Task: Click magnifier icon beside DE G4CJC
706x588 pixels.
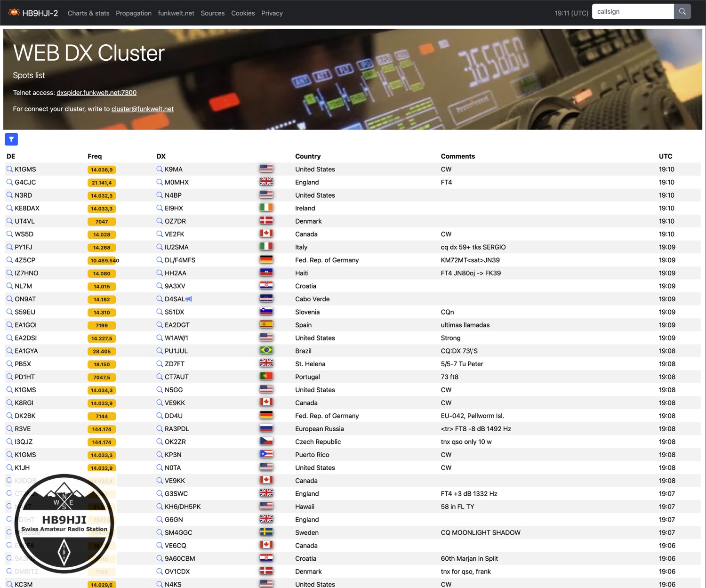Action: point(9,182)
